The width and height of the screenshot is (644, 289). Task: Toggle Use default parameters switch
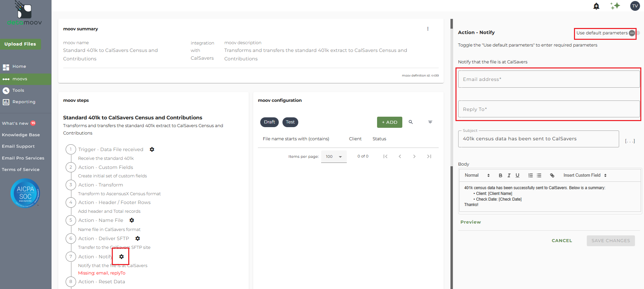tap(634, 33)
